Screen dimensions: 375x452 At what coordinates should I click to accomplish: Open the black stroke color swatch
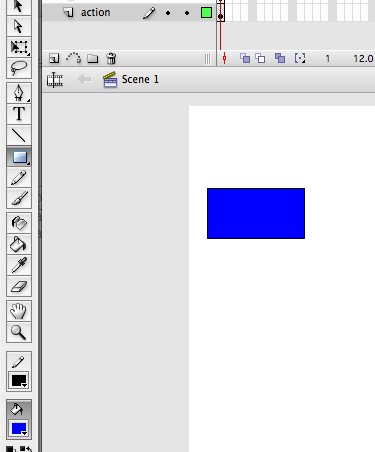[x=19, y=381]
